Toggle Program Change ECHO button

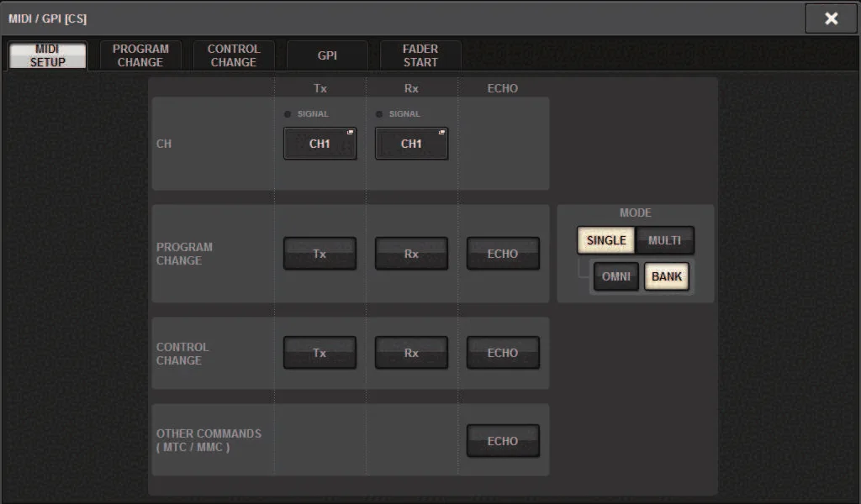[503, 254]
